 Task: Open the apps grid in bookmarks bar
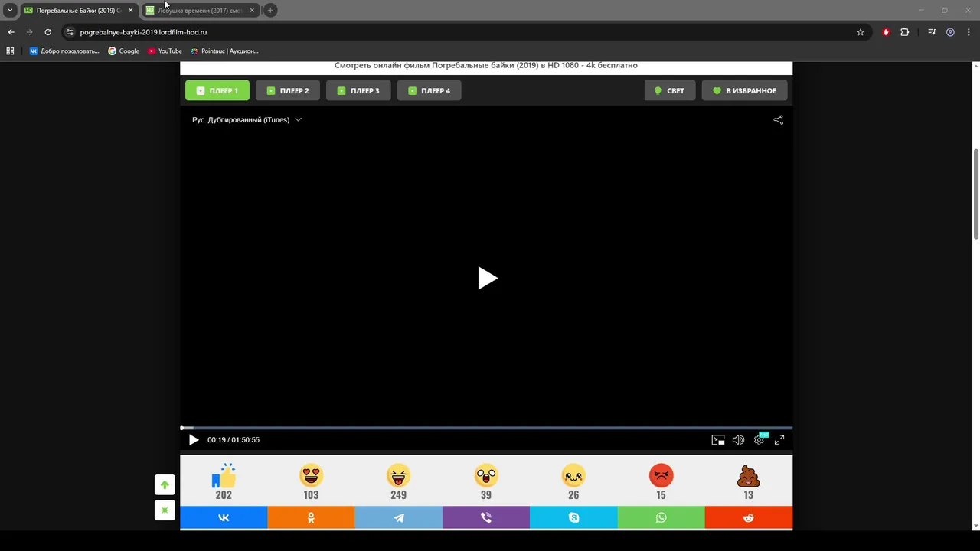[x=10, y=51]
